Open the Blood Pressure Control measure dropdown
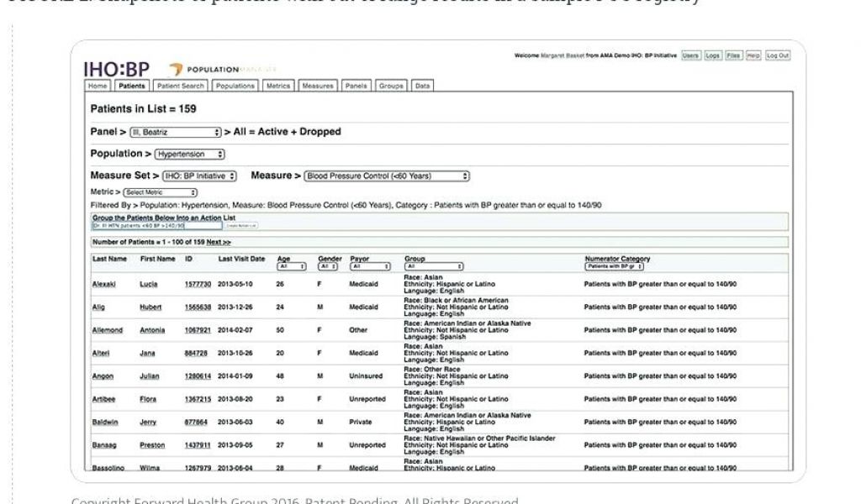The image size is (861, 504). [386, 176]
